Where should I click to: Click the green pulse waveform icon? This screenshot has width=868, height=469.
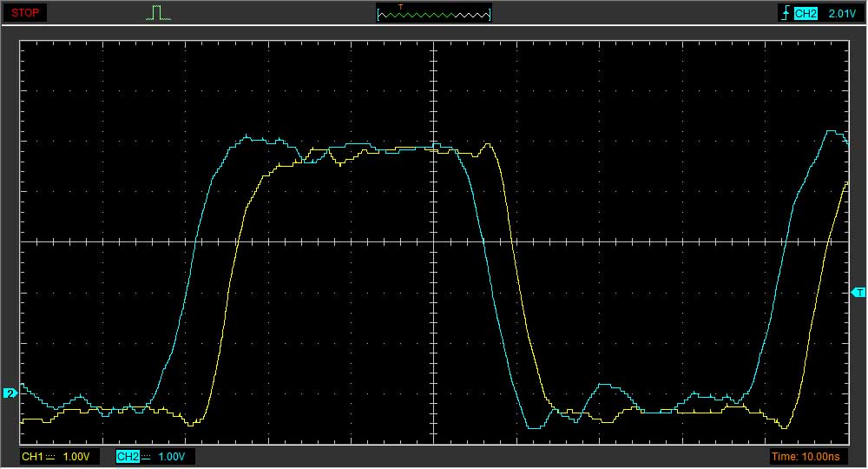(x=157, y=13)
